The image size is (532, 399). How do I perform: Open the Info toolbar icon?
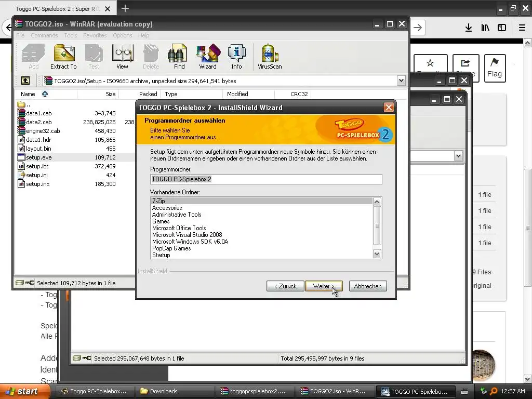(236, 56)
